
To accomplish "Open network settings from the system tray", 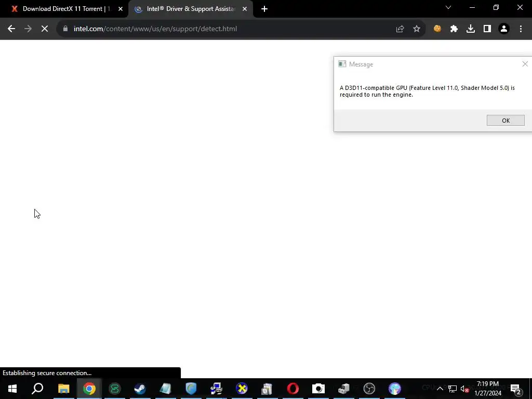I will [453, 389].
